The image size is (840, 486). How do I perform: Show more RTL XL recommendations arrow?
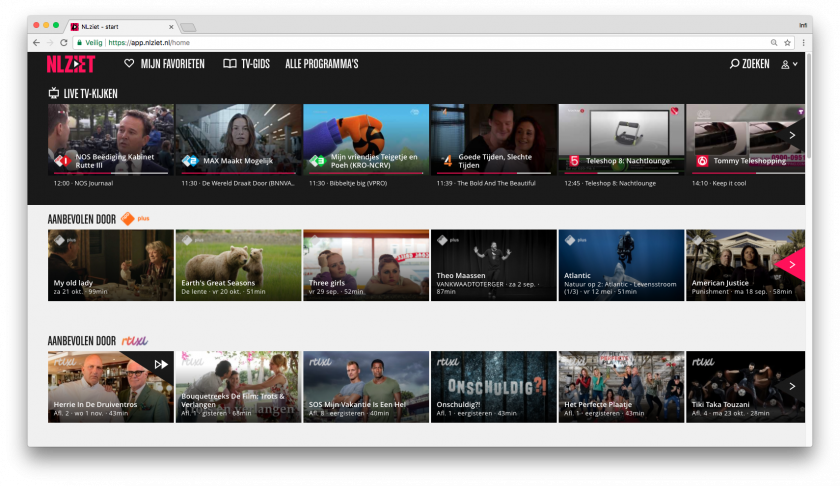792,386
